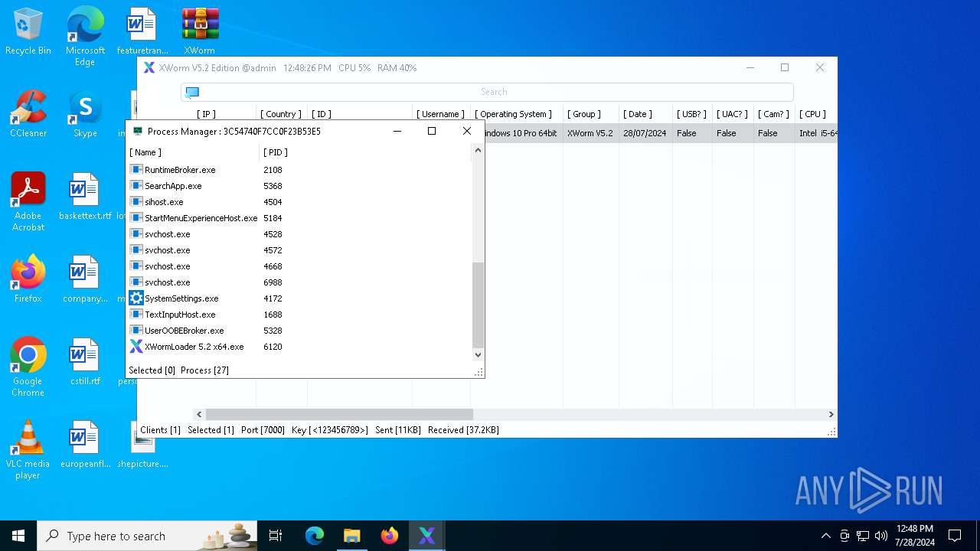The image size is (980, 551).
Task: Sort clients by Group column header
Action: (x=584, y=114)
